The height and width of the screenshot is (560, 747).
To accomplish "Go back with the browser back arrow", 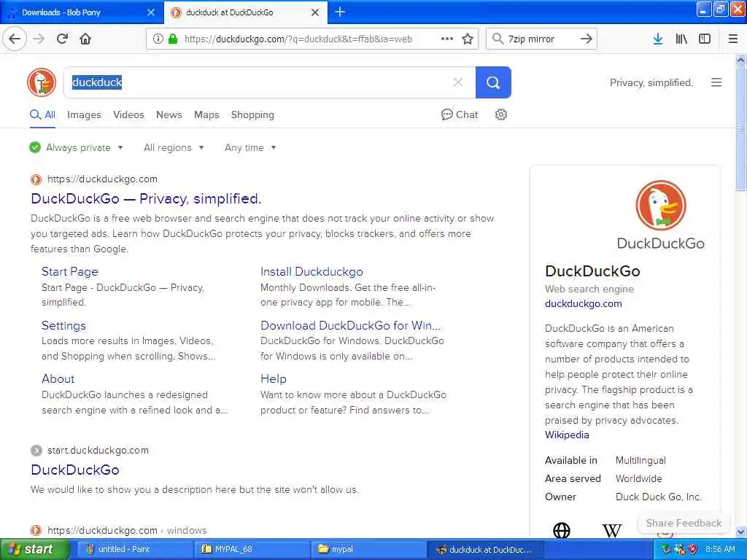I will (x=15, y=39).
